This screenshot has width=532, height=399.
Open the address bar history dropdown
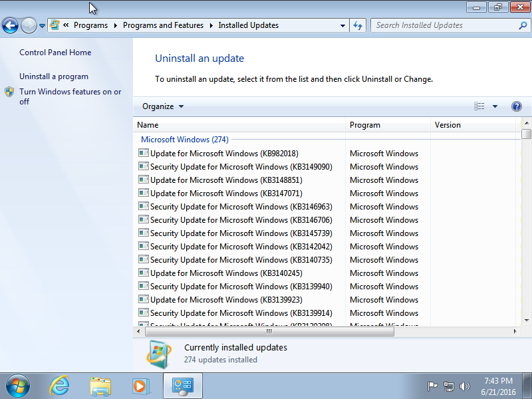click(342, 25)
